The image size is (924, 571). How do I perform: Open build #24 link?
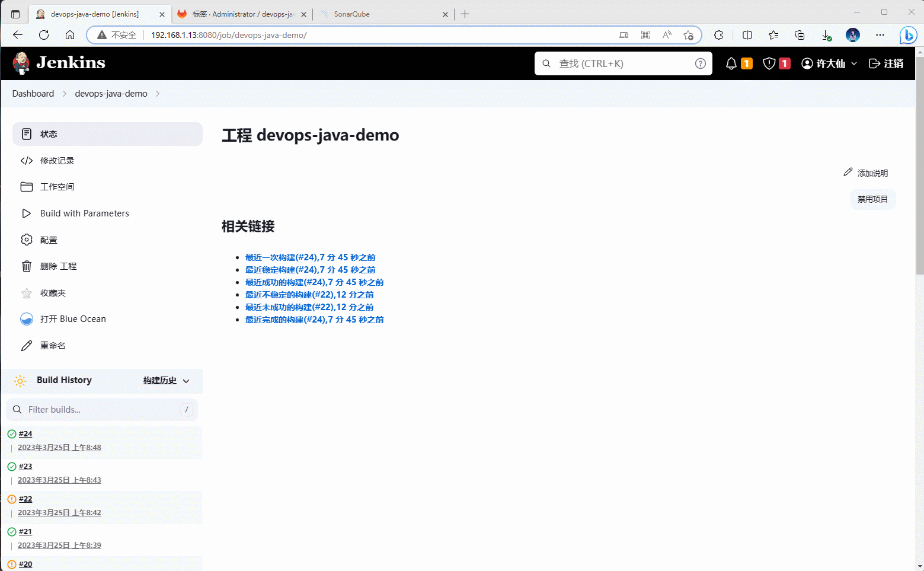pos(25,434)
